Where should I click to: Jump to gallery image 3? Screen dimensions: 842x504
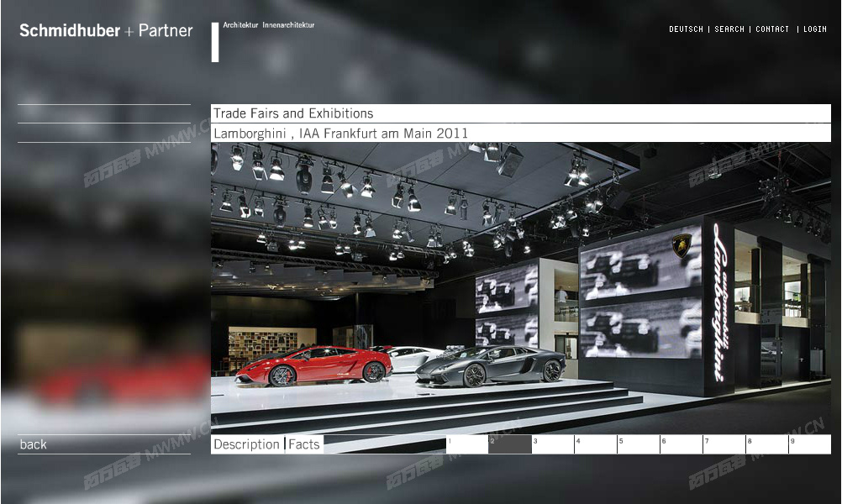pos(553,444)
